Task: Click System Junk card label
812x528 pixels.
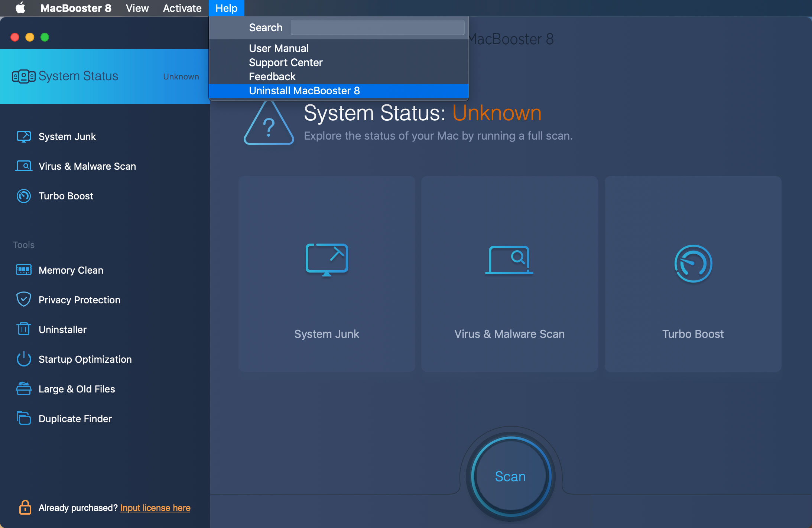Action: (x=327, y=334)
